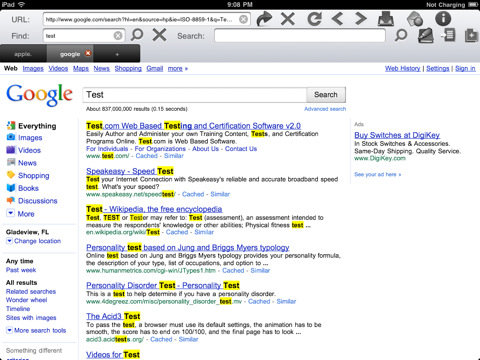Open the Wonder wheel view
This screenshot has height=360, width=480.
tap(26, 300)
